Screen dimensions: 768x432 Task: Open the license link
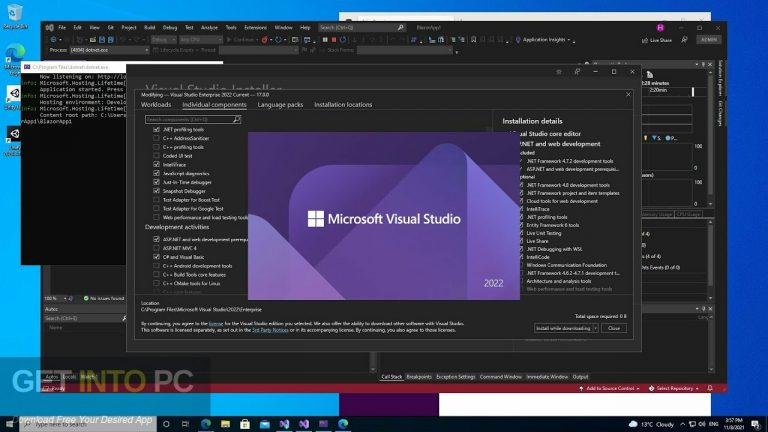(216, 324)
